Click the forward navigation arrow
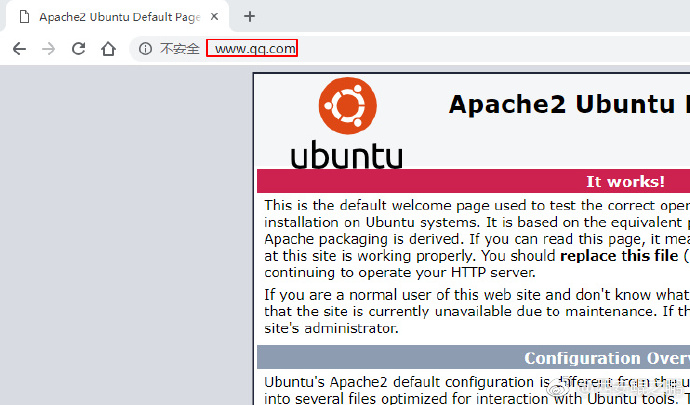 point(48,48)
